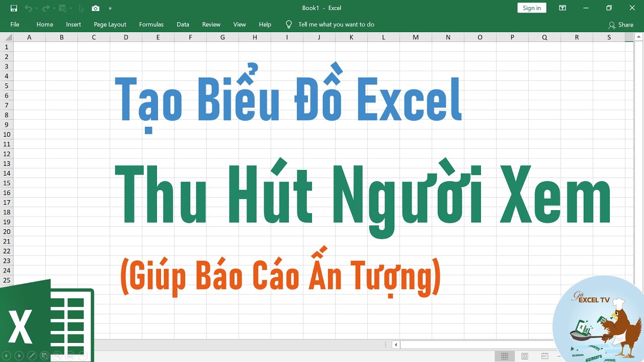Open the Page Layout tab

pos(110,25)
